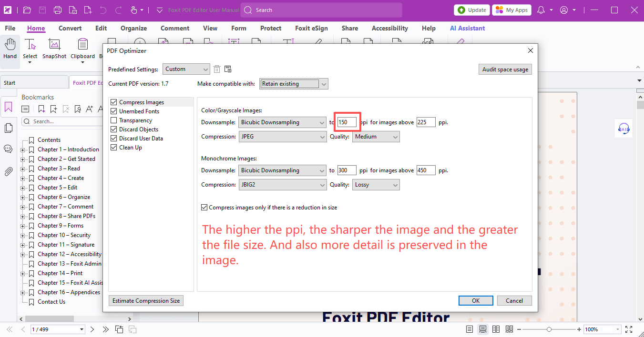The image size is (644, 337).
Task: Open My Apps button
Action: coord(511,10)
